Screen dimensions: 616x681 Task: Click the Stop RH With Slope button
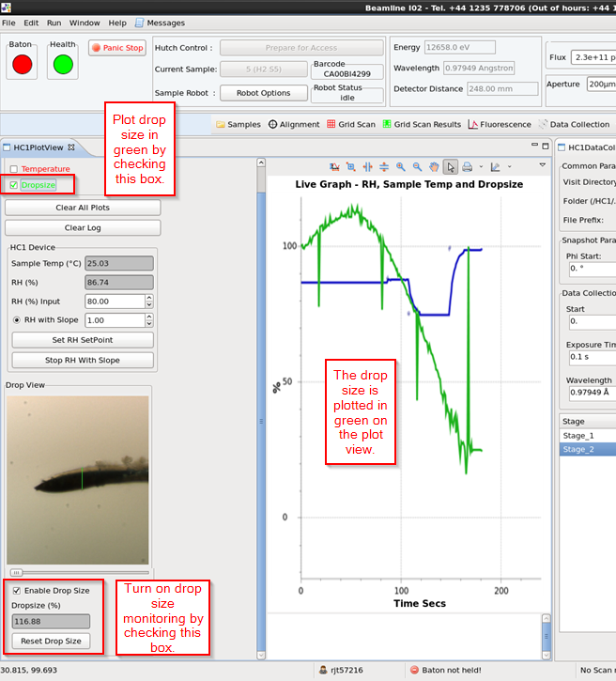click(83, 361)
